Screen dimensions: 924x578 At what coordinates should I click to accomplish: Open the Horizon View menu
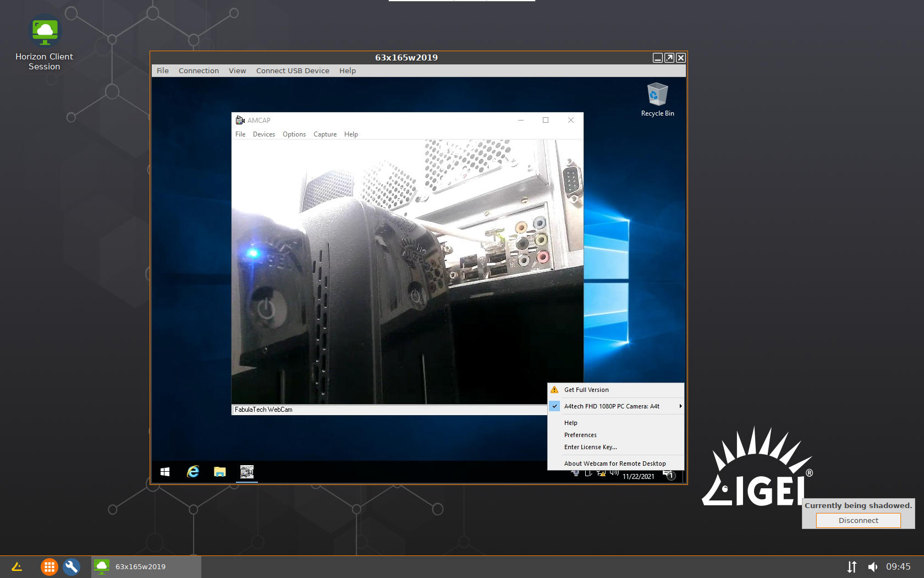pyautogui.click(x=237, y=70)
